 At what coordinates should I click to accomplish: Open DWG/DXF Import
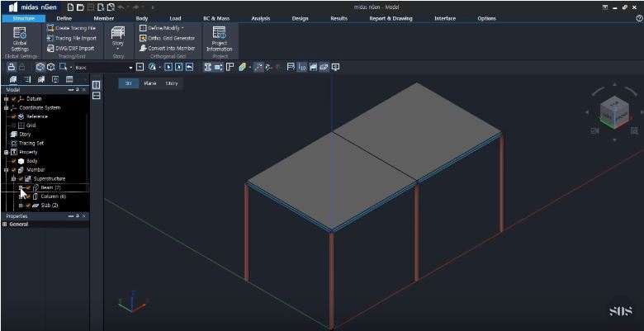point(70,49)
